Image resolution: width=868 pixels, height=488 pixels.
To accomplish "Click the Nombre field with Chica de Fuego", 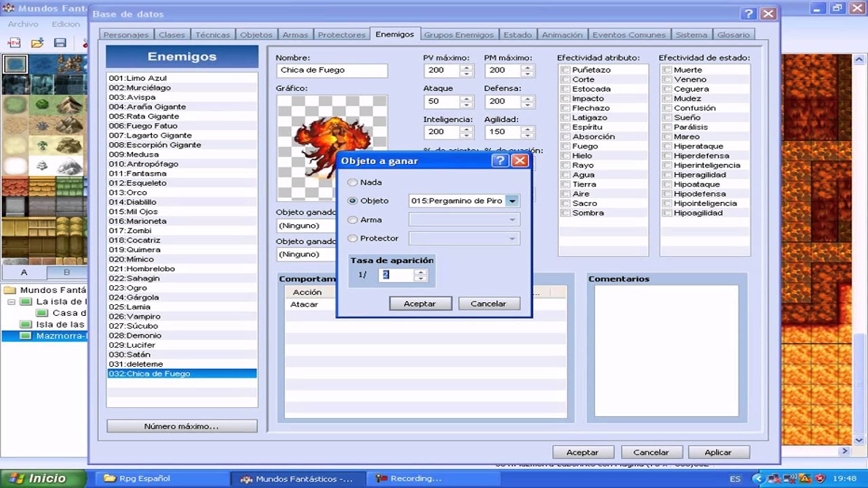I will click(x=332, y=70).
